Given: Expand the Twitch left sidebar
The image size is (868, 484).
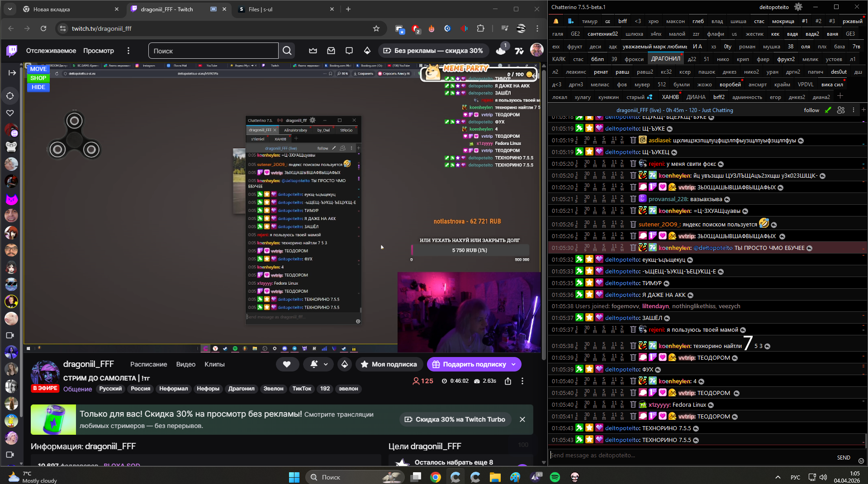Looking at the screenshot, I should point(12,73).
